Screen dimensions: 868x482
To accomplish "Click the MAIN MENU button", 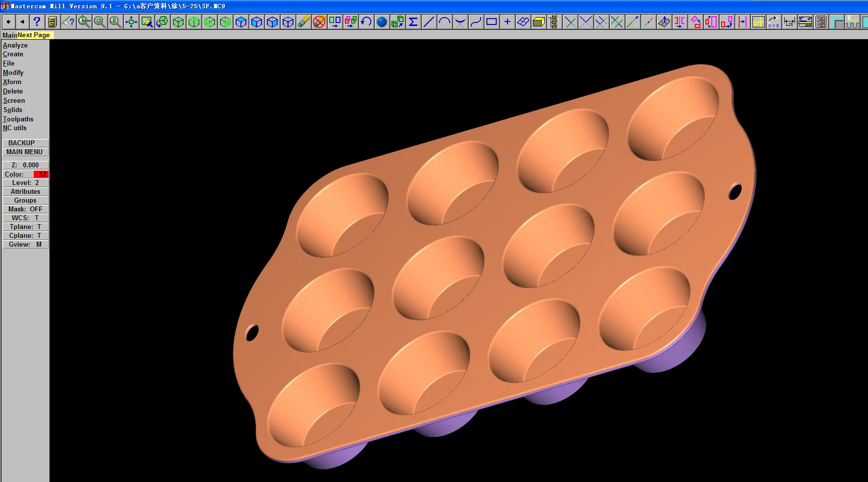I will (x=24, y=152).
